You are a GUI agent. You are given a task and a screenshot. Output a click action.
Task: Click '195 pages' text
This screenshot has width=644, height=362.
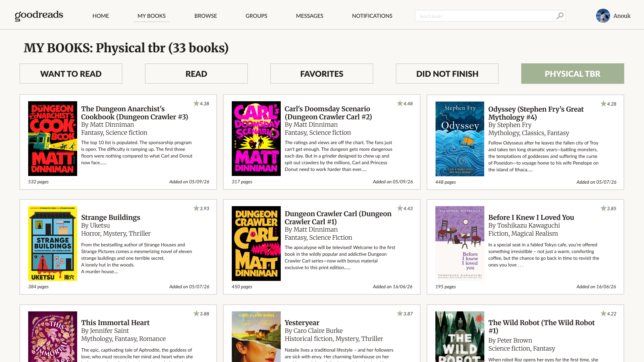445,287
